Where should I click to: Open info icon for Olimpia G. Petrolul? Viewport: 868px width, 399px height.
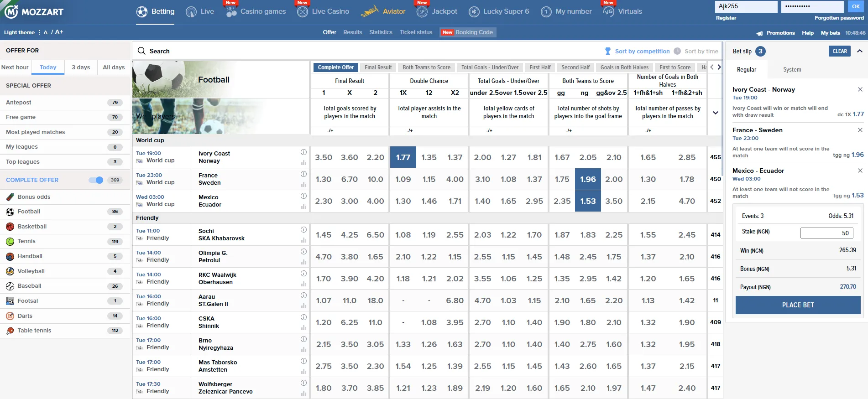click(303, 252)
